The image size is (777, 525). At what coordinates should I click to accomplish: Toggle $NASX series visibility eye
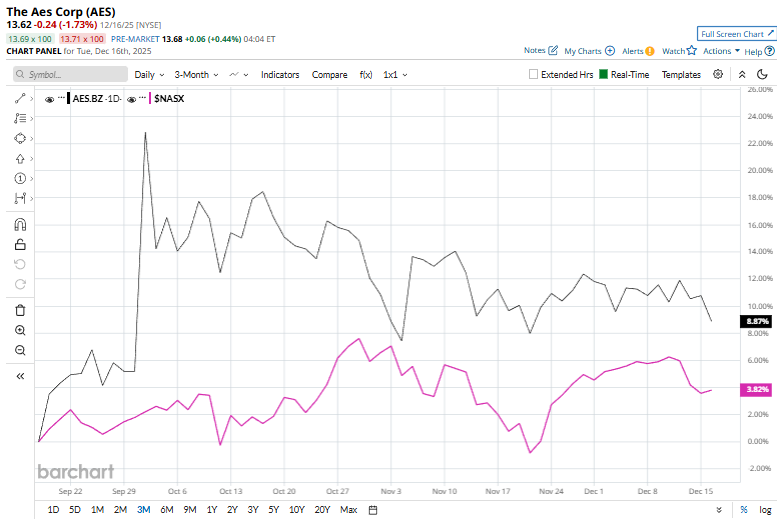(131, 100)
